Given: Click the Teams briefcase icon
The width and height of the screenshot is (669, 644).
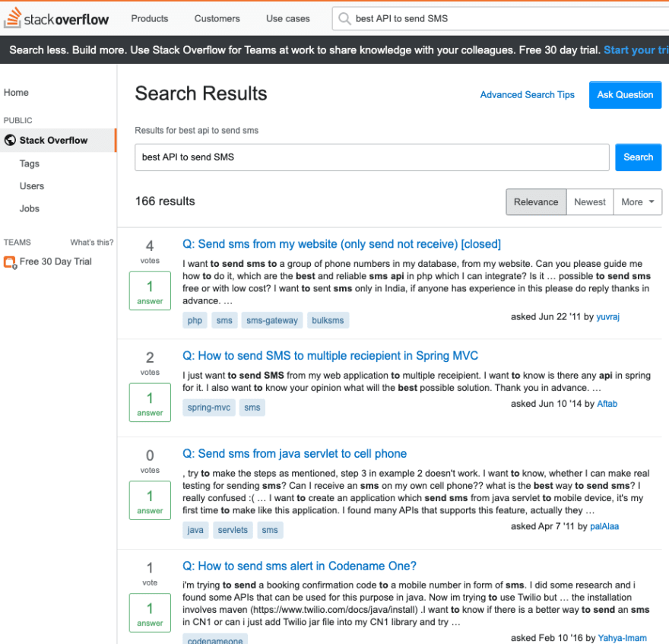Looking at the screenshot, I should pyautogui.click(x=10, y=262).
